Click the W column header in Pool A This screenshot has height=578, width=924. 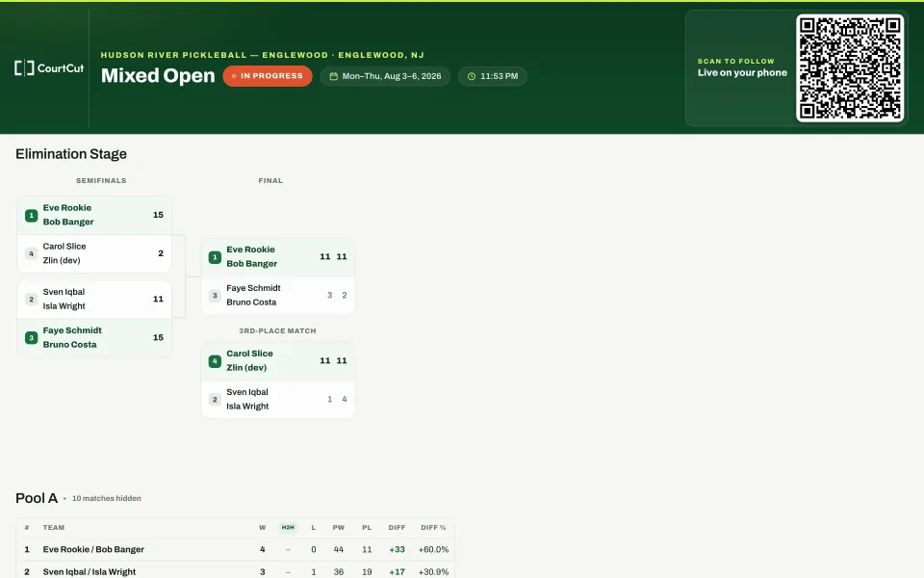click(262, 527)
